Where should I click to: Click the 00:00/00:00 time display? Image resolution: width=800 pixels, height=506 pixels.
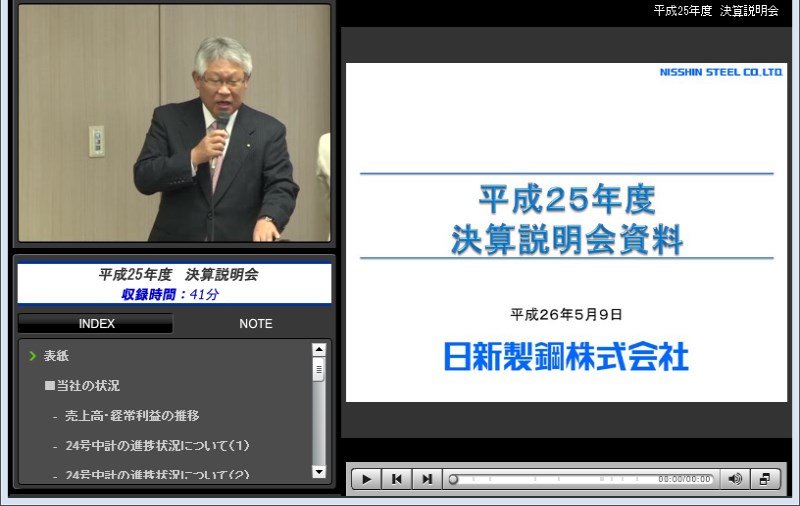[x=684, y=479]
